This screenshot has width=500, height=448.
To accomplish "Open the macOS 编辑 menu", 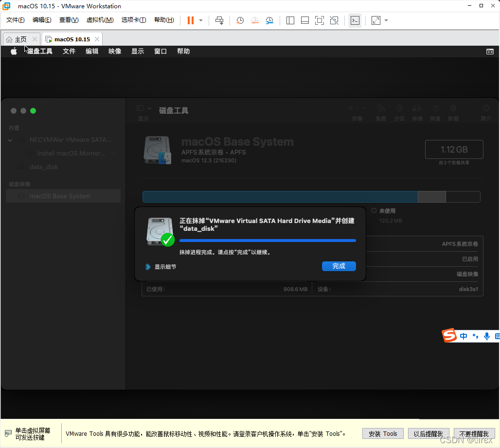I will coord(92,52).
